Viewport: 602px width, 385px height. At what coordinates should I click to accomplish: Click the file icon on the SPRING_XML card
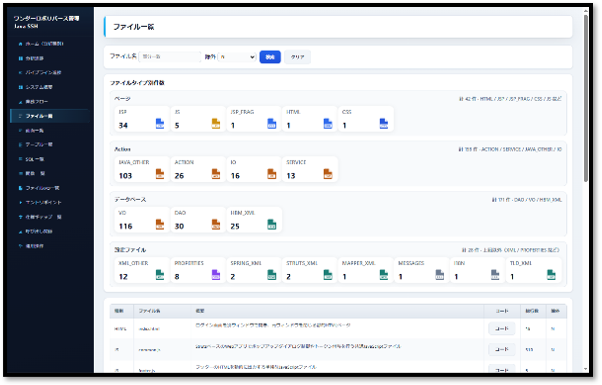(272, 275)
